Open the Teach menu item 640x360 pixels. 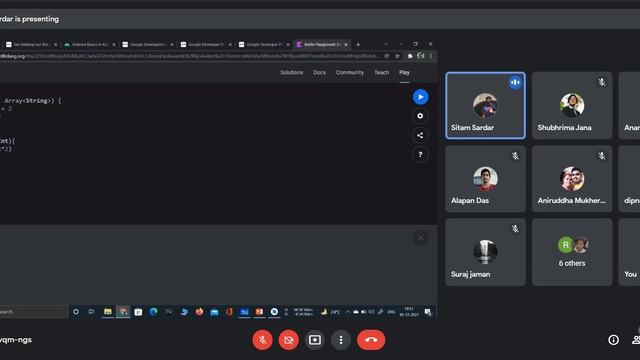[382, 73]
